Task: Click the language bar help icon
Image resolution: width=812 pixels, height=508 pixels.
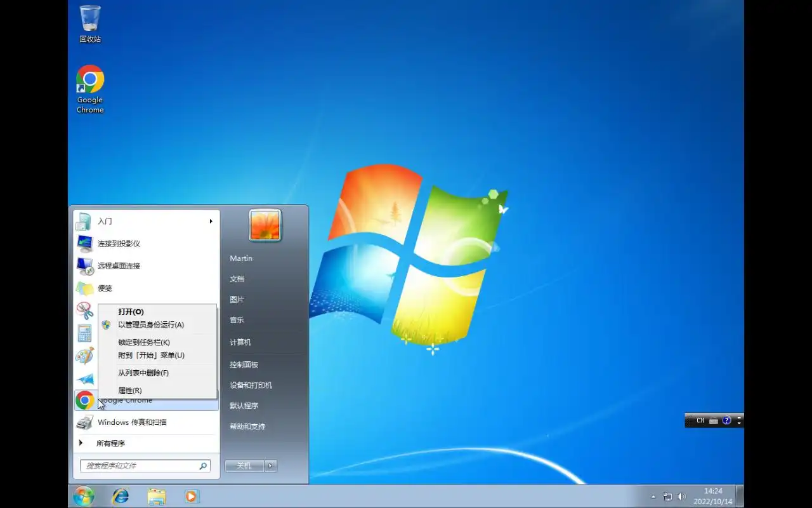Action: coord(727,420)
